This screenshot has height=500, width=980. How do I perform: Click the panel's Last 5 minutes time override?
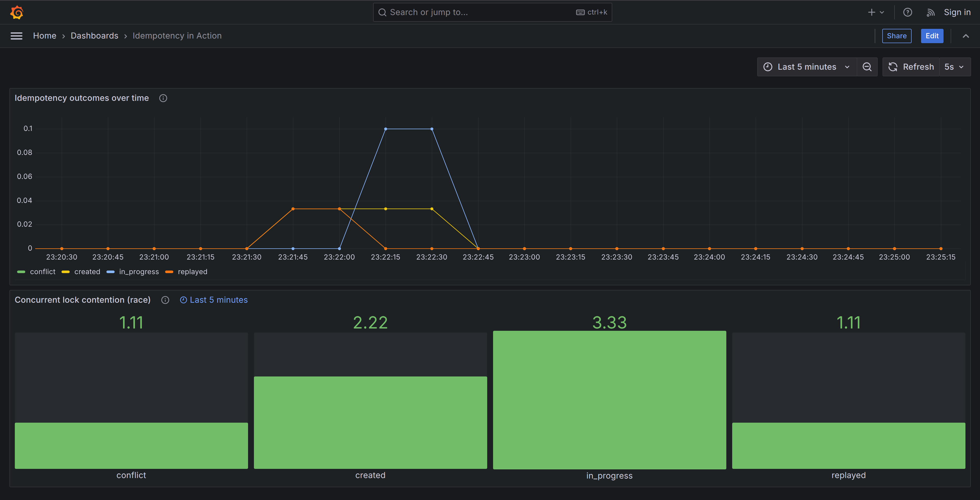coord(213,300)
